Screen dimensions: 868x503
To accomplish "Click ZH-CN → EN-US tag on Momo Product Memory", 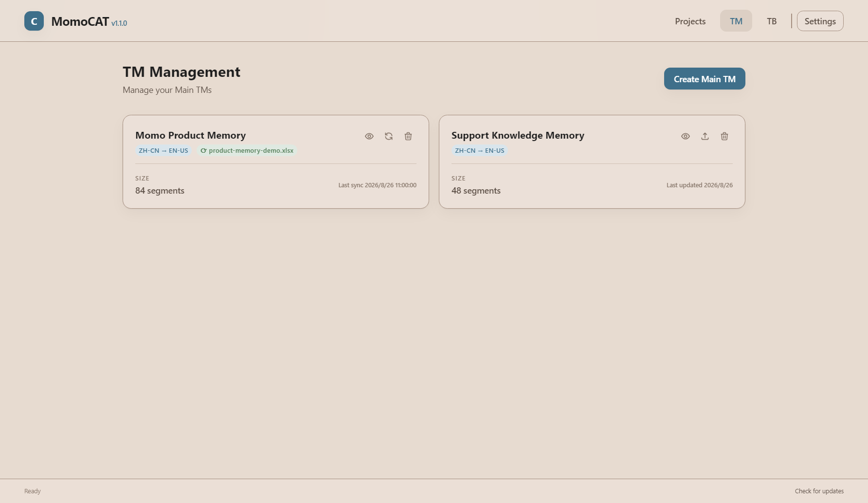I will (163, 150).
